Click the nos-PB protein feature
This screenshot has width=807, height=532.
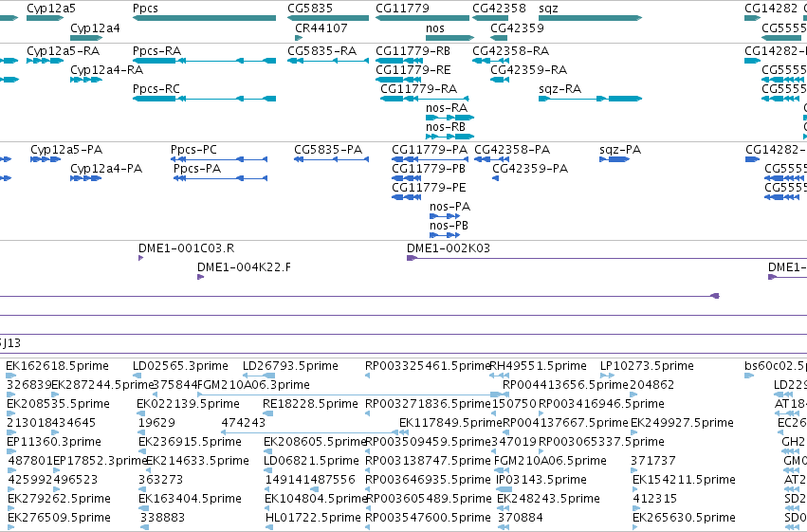tap(445, 235)
